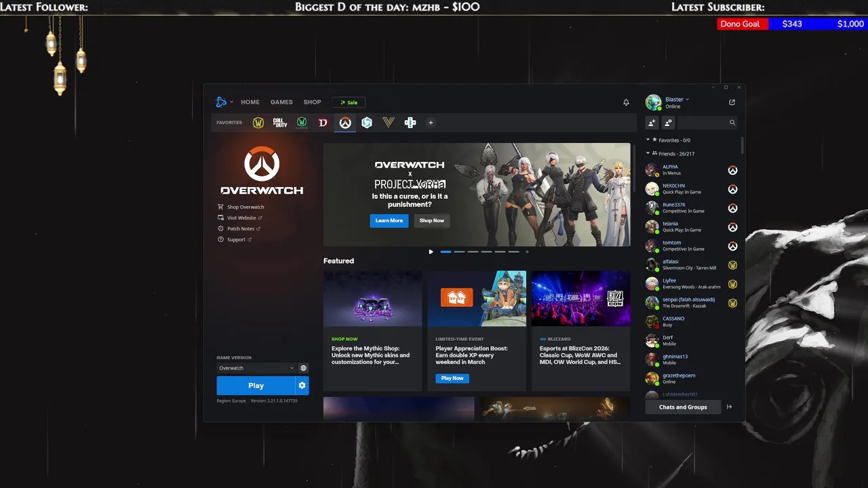Select World of Warcraft favorite icon

(x=258, y=123)
